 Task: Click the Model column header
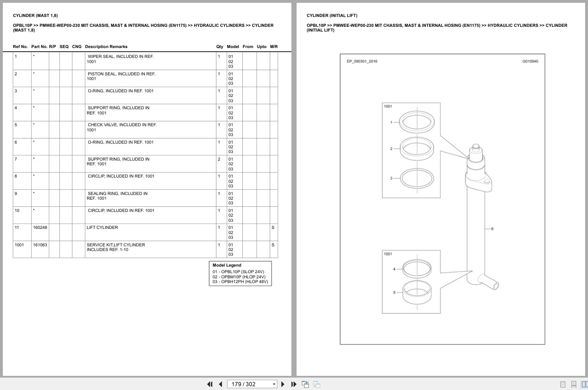pyautogui.click(x=233, y=47)
